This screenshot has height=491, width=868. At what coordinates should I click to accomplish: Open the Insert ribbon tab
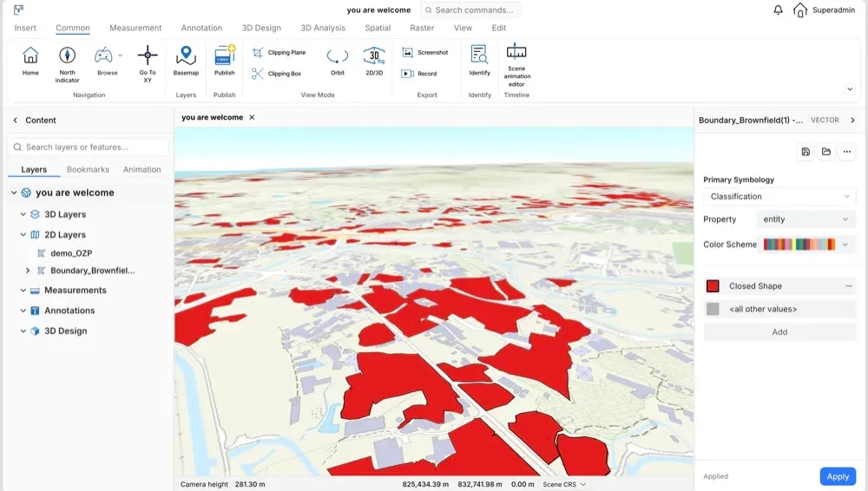(25, 28)
